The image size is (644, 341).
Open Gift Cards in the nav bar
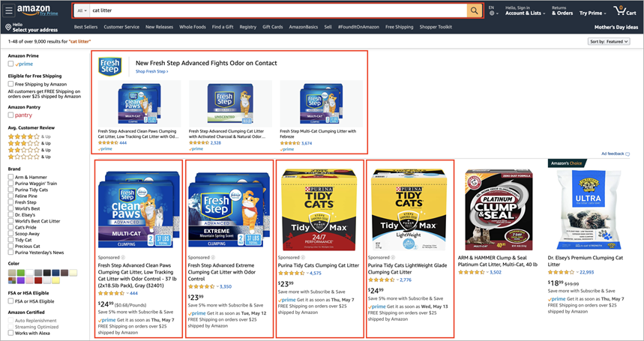point(273,27)
